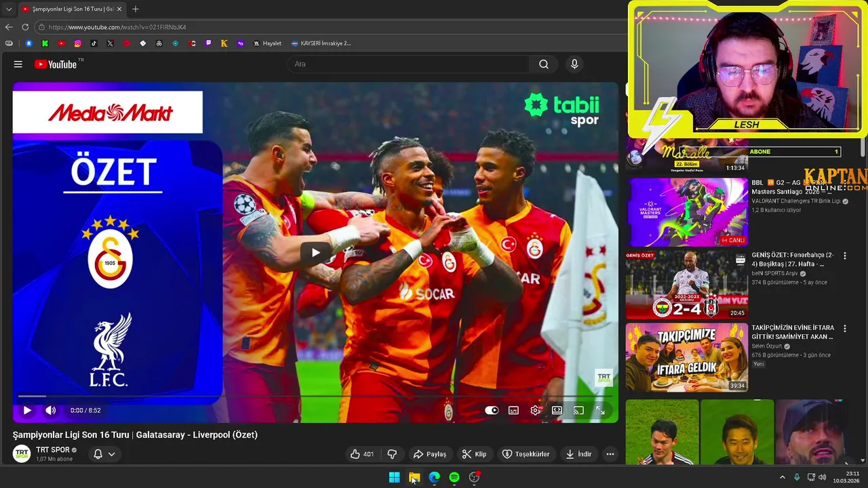Click the browser address bar URL
Image resolution: width=868 pixels, height=488 pixels.
click(x=117, y=27)
